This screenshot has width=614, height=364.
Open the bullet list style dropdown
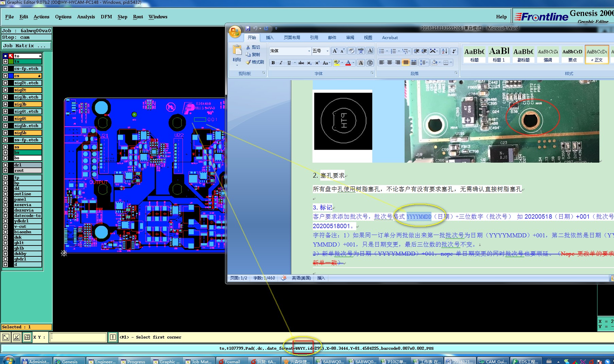(x=387, y=51)
